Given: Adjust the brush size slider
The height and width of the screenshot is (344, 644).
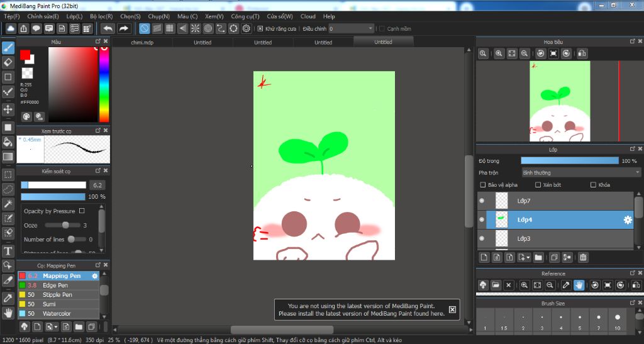Looking at the screenshot, I should coord(53,185).
